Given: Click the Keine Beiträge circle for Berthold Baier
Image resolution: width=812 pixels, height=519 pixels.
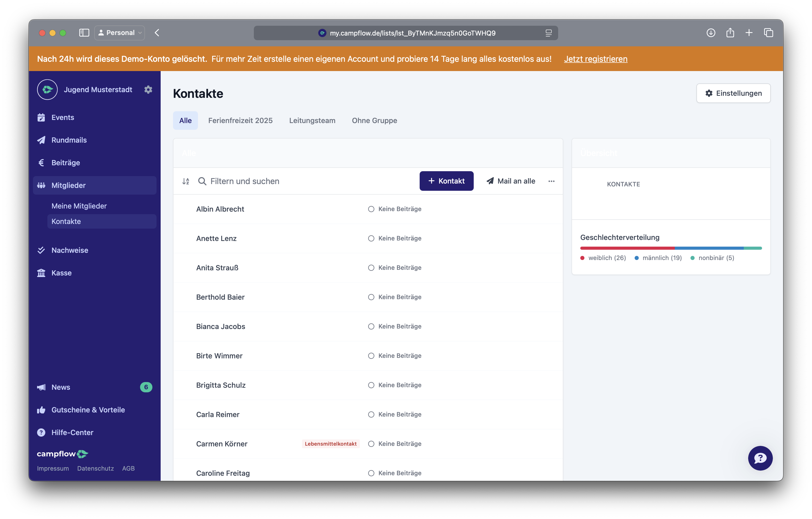Looking at the screenshot, I should point(371,297).
